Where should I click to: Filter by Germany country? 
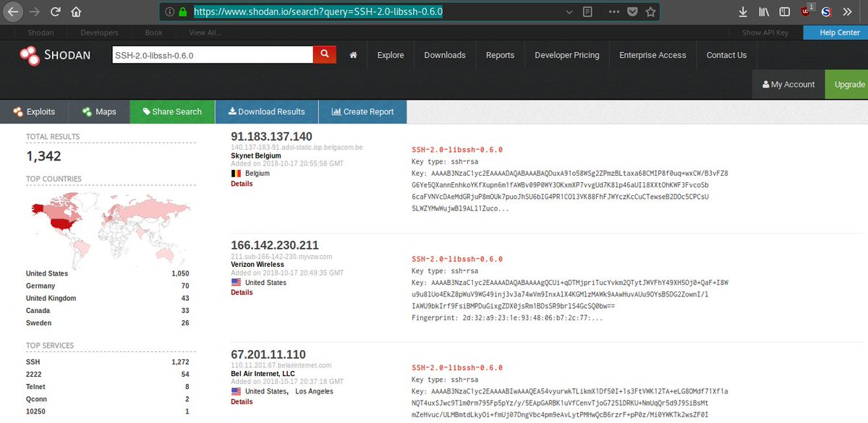click(41, 286)
